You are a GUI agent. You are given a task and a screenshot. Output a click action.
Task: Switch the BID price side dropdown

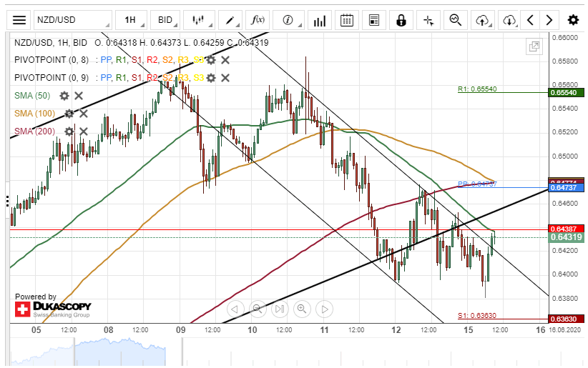165,20
